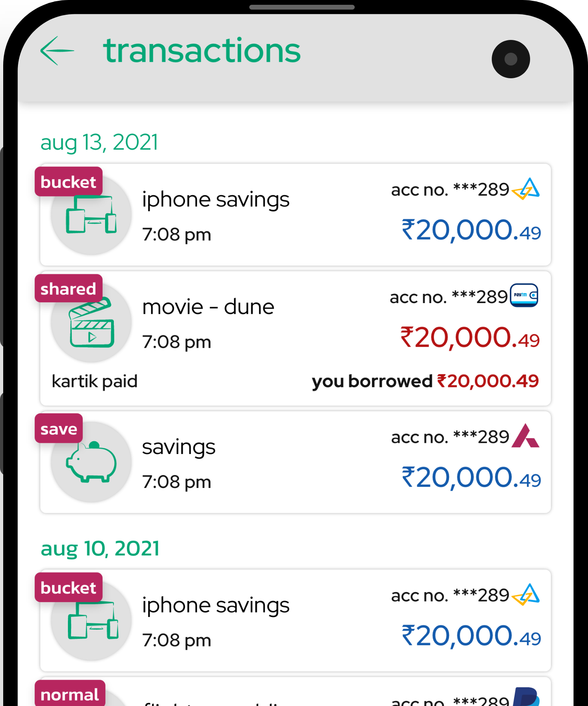Click the bank logo on aug 13 iphone savings
Screen dimensions: 588x706
pyautogui.click(x=526, y=189)
